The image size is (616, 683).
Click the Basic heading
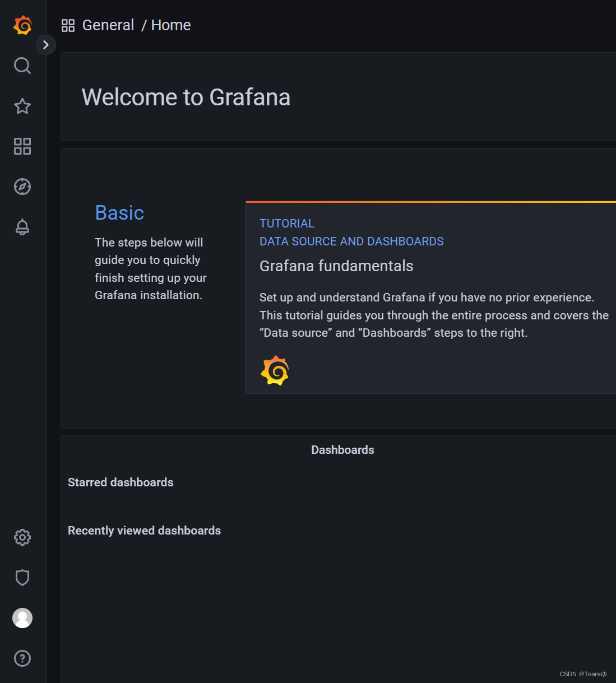(119, 213)
